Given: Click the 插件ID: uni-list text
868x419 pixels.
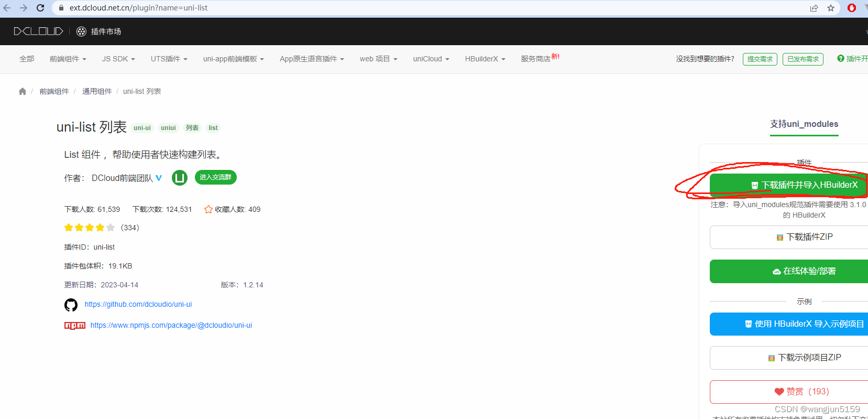Looking at the screenshot, I should tap(90, 247).
